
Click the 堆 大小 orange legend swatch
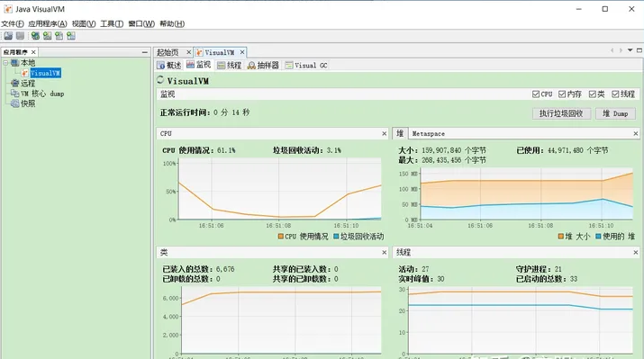click(x=561, y=237)
